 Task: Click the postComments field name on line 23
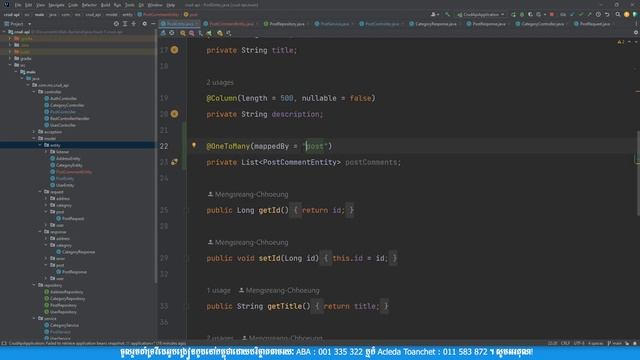point(371,162)
